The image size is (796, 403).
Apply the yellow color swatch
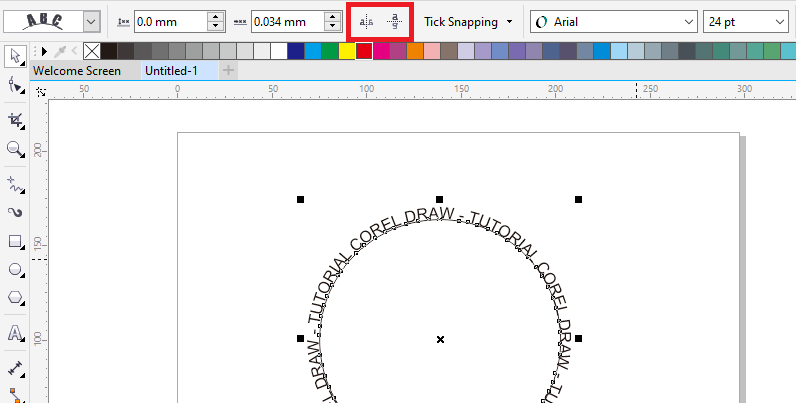347,51
